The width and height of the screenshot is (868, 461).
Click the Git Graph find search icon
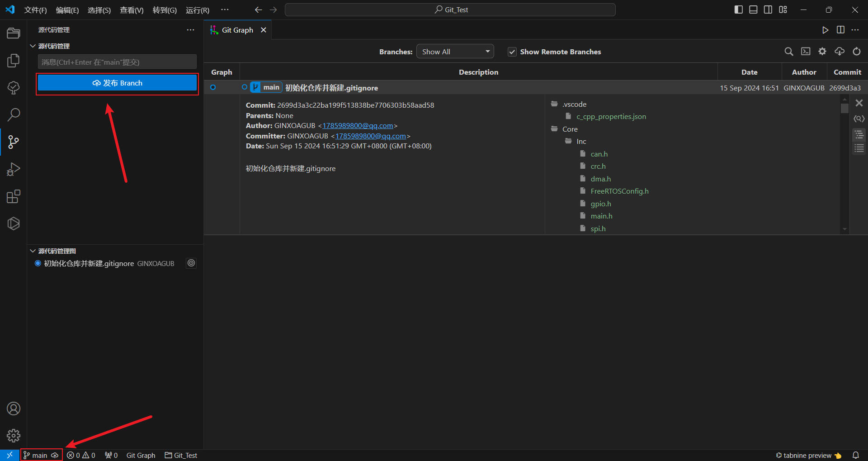[x=788, y=52]
